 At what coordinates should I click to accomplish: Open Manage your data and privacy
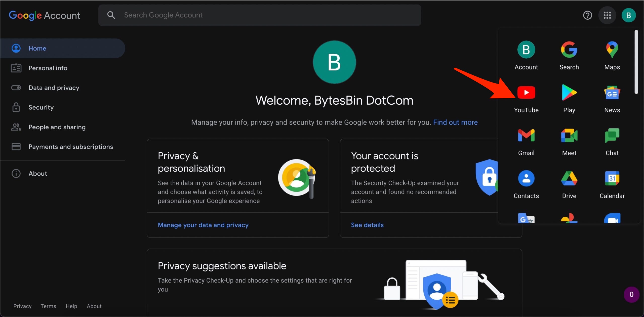click(x=203, y=225)
